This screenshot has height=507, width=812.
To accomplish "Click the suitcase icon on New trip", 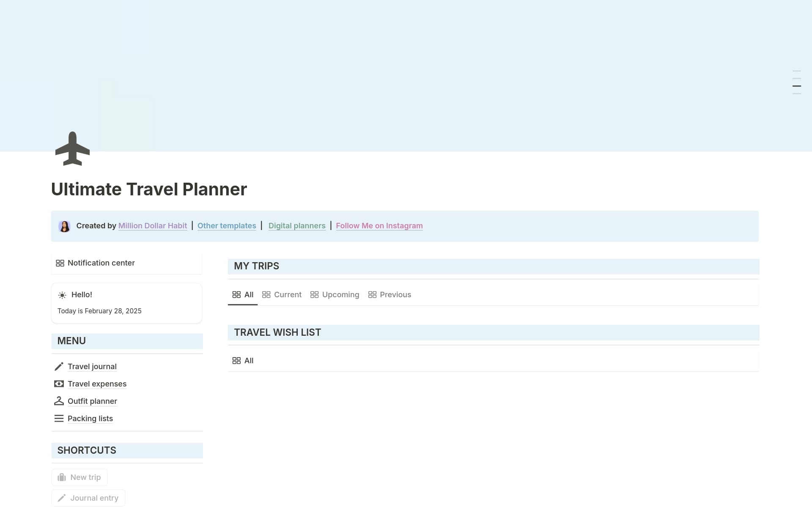I will [62, 477].
